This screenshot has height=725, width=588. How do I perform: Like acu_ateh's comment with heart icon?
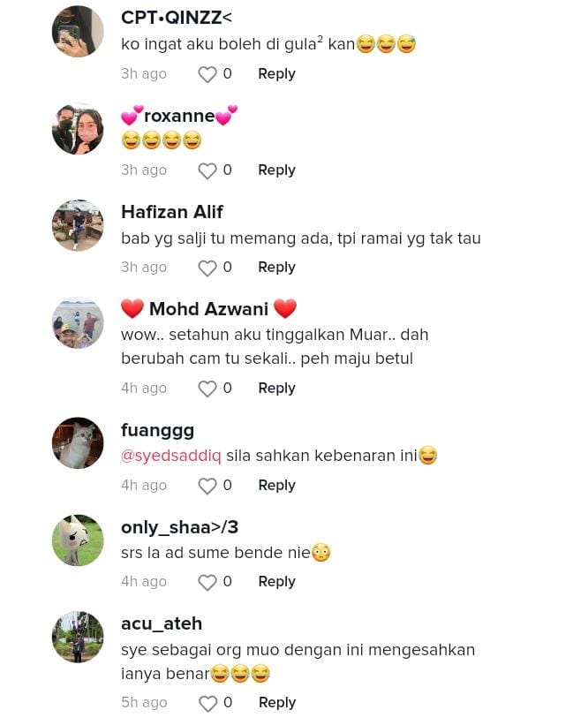(207, 703)
